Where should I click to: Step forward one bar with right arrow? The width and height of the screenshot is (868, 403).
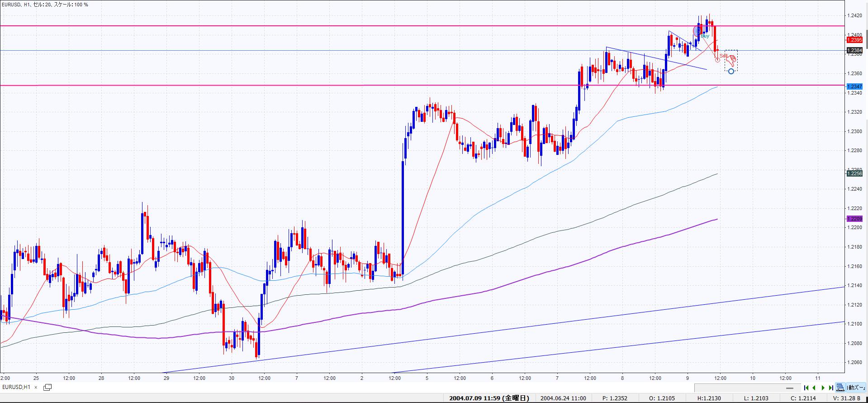pos(823,388)
